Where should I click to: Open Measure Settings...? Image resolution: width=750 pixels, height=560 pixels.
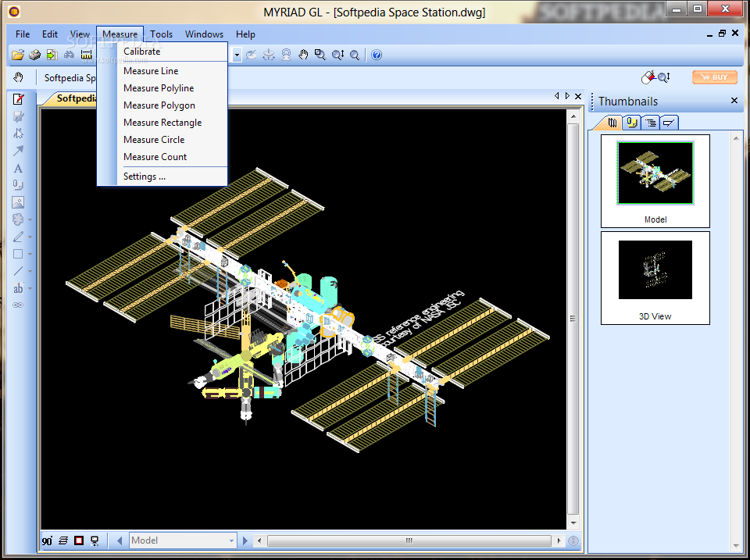point(162,177)
